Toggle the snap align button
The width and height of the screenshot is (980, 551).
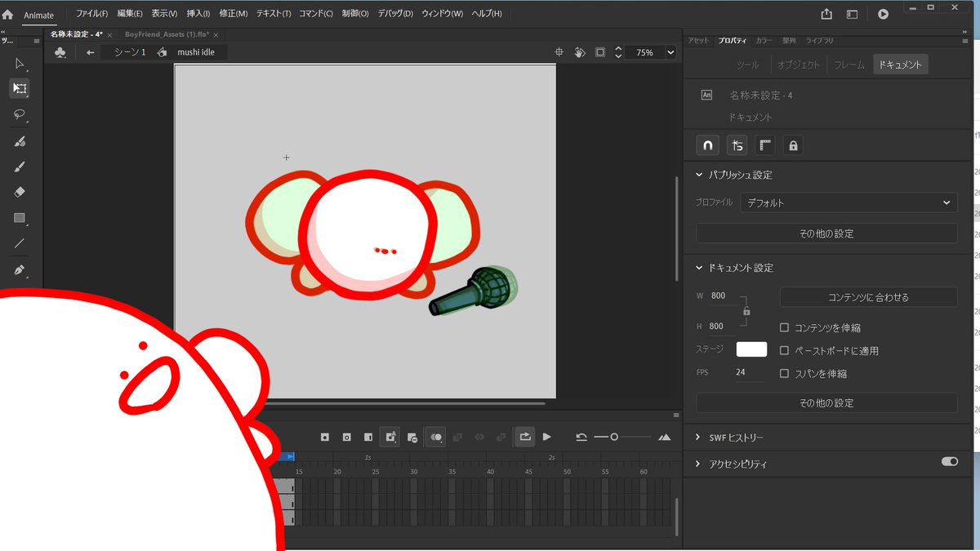[x=737, y=145]
